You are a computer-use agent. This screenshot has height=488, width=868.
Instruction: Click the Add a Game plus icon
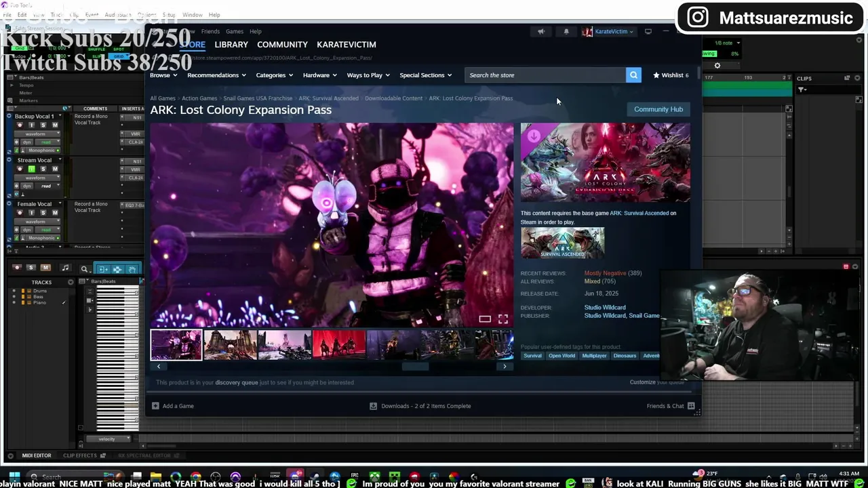[155, 406]
